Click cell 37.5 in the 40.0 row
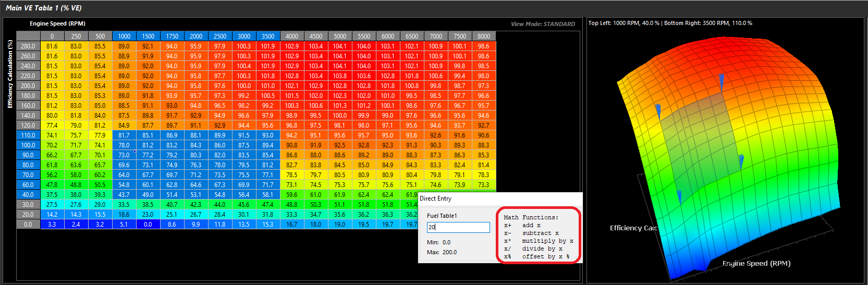 [x=52, y=194]
